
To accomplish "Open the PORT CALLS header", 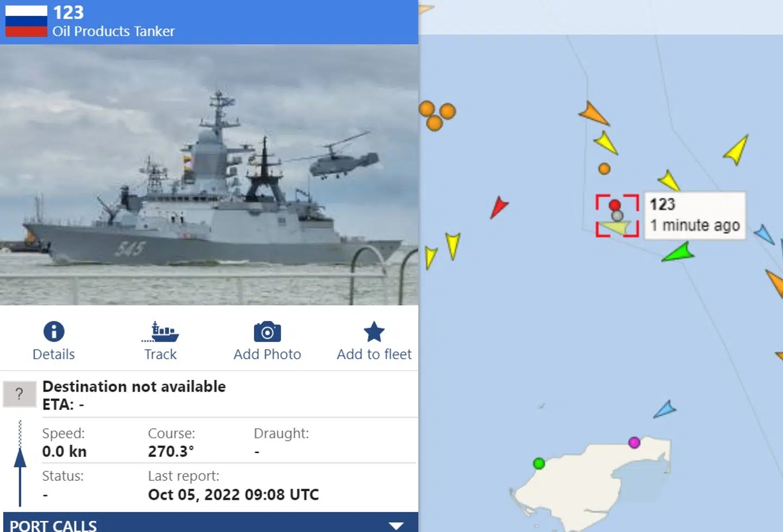I will [210, 523].
